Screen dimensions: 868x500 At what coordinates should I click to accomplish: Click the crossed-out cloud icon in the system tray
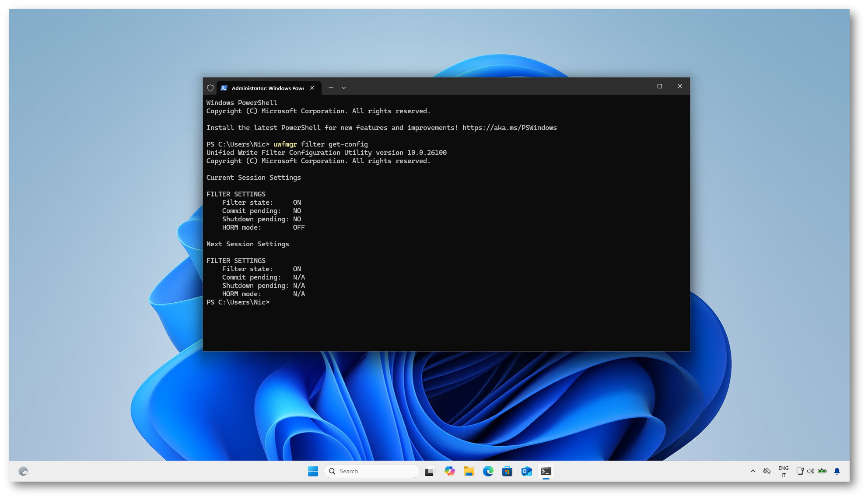[767, 471]
